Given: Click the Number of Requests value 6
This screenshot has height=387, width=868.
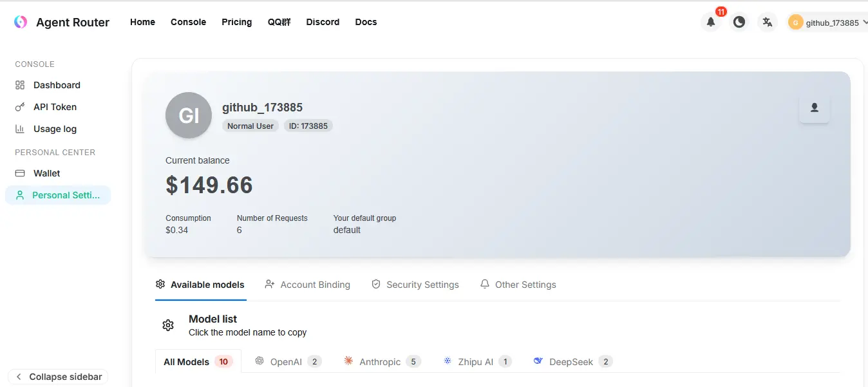Looking at the screenshot, I should [240, 230].
